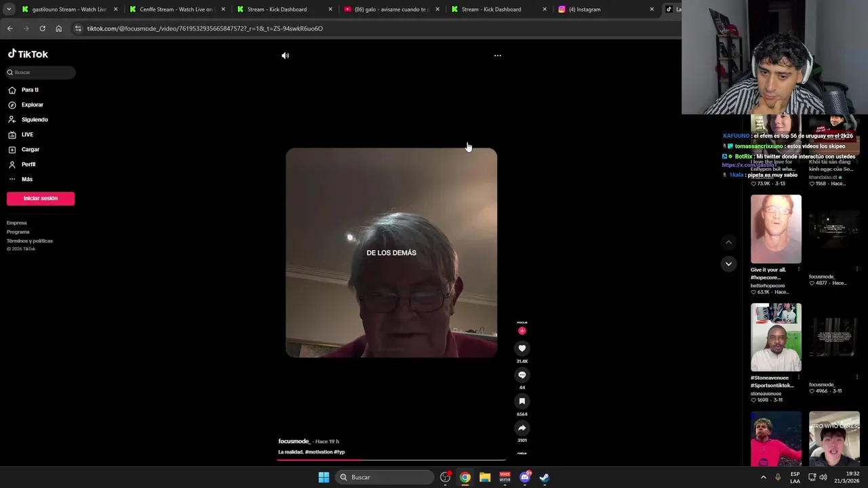This screenshot has width=868, height=488.
Task: Open Chrome from the taskbar
Action: (465, 477)
